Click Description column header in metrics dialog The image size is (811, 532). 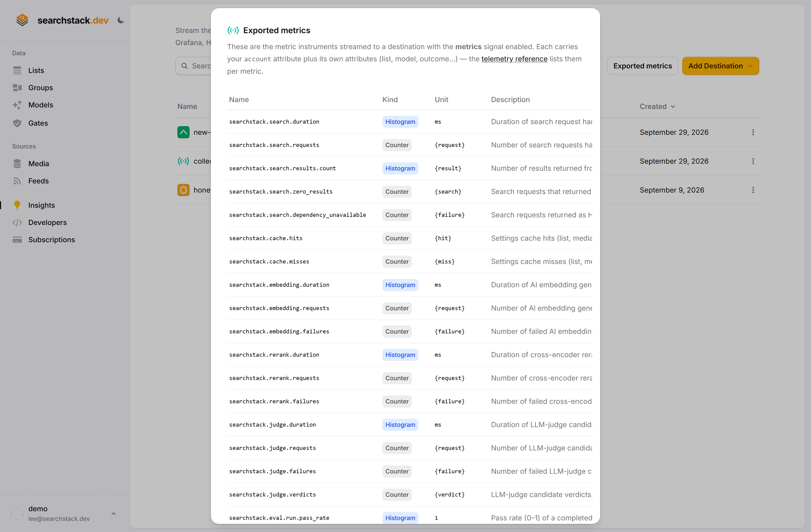[x=510, y=100]
